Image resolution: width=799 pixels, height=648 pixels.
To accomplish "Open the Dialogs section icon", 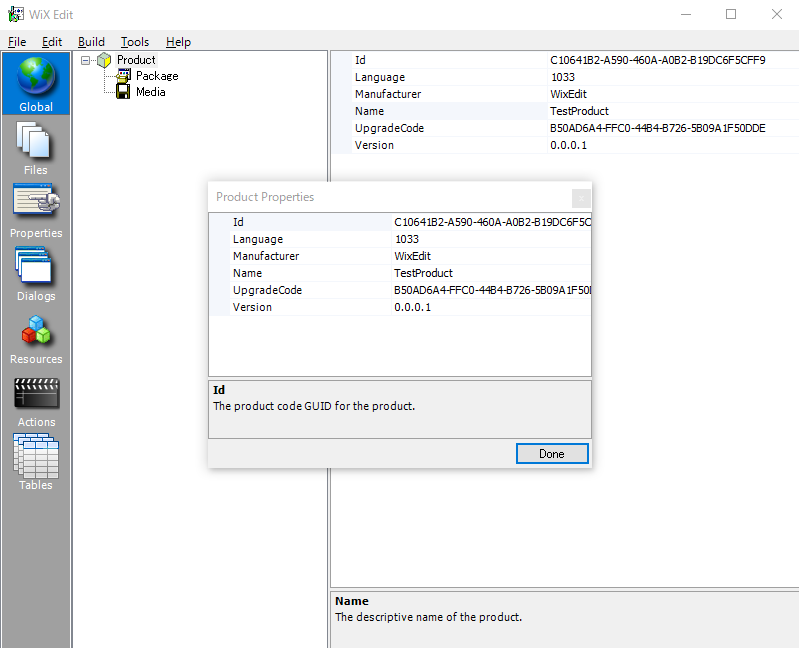I will [x=34, y=265].
